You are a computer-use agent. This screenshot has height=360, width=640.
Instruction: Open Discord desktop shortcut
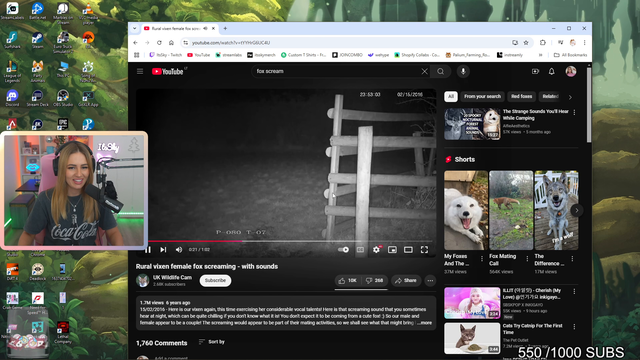12,98
